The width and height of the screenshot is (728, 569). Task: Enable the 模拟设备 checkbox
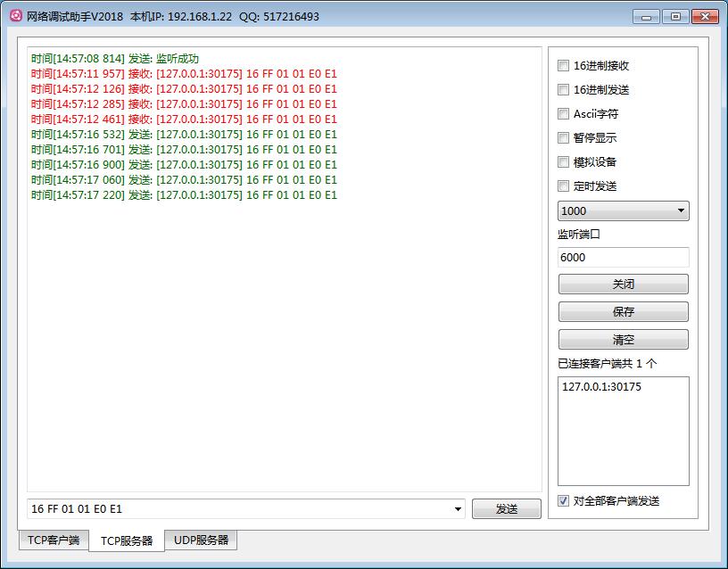[563, 161]
